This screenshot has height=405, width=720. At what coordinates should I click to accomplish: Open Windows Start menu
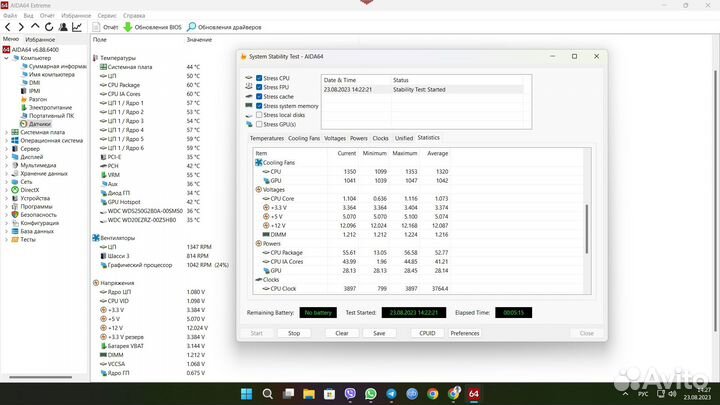point(247,394)
